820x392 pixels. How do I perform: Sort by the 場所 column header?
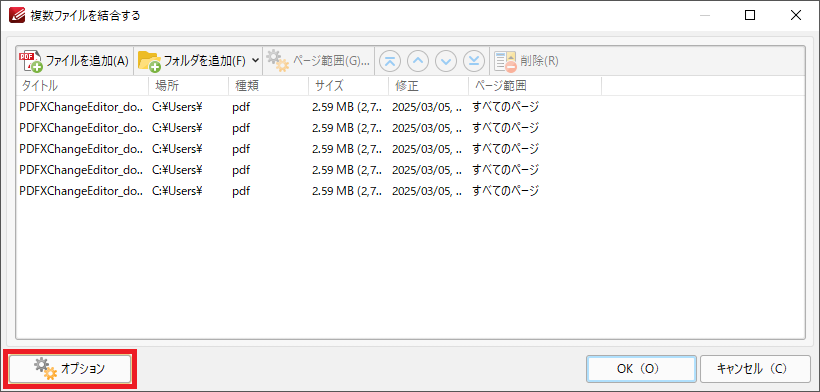click(x=189, y=86)
